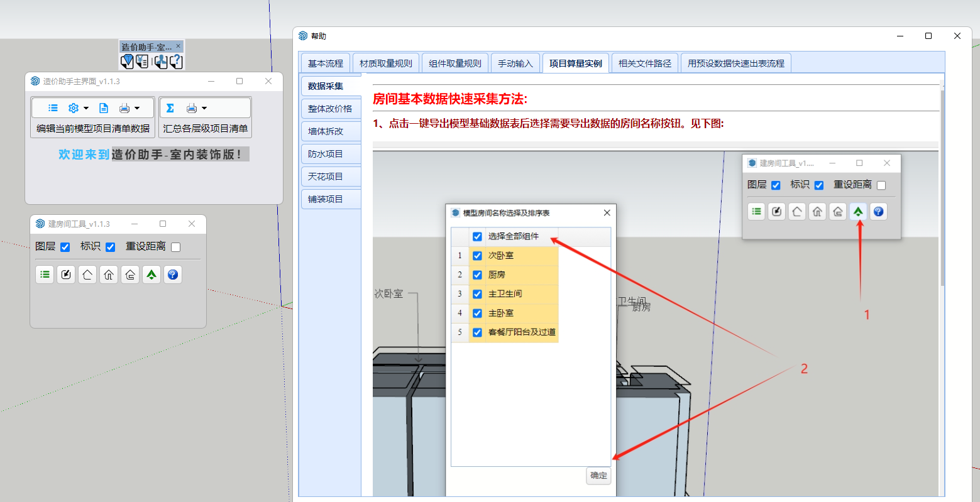Switch to the 材质取量规则 tab

click(386, 63)
